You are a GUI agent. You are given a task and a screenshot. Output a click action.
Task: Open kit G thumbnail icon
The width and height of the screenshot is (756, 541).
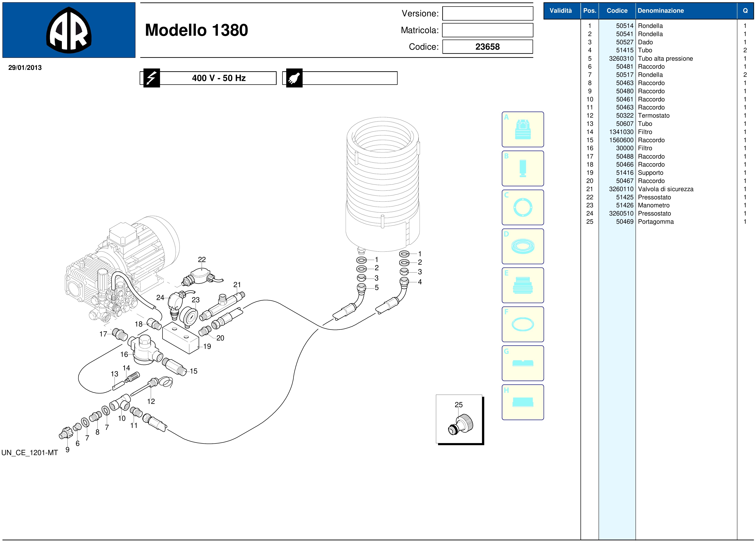click(x=522, y=363)
